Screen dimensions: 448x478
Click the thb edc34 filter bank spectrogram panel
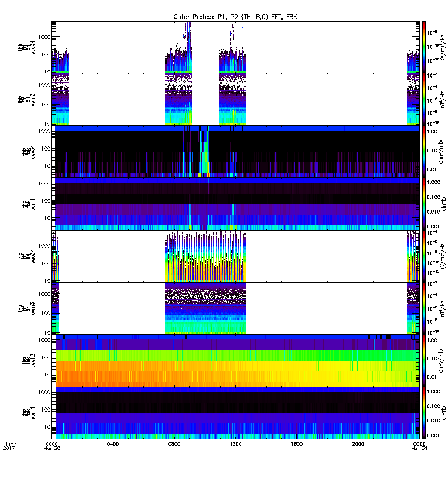(235, 152)
